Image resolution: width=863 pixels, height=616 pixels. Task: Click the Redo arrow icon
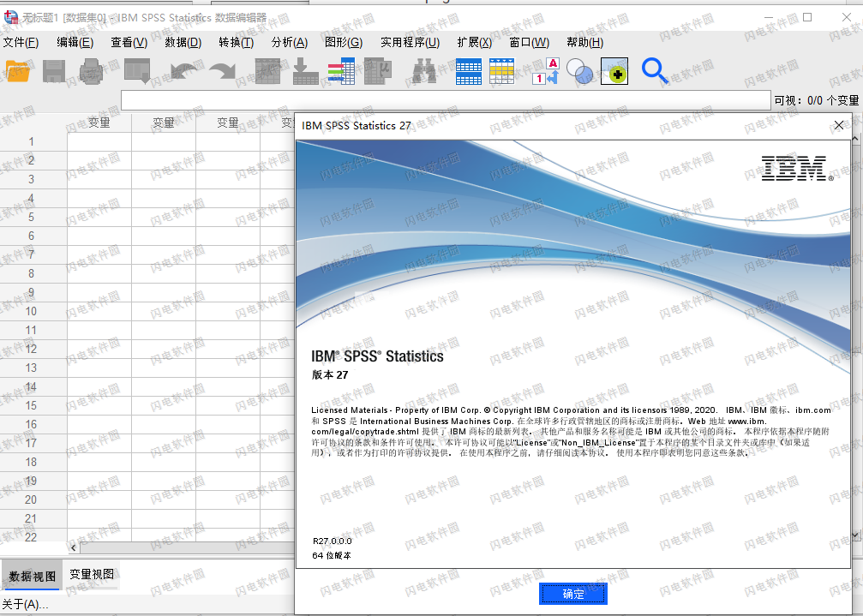(222, 71)
